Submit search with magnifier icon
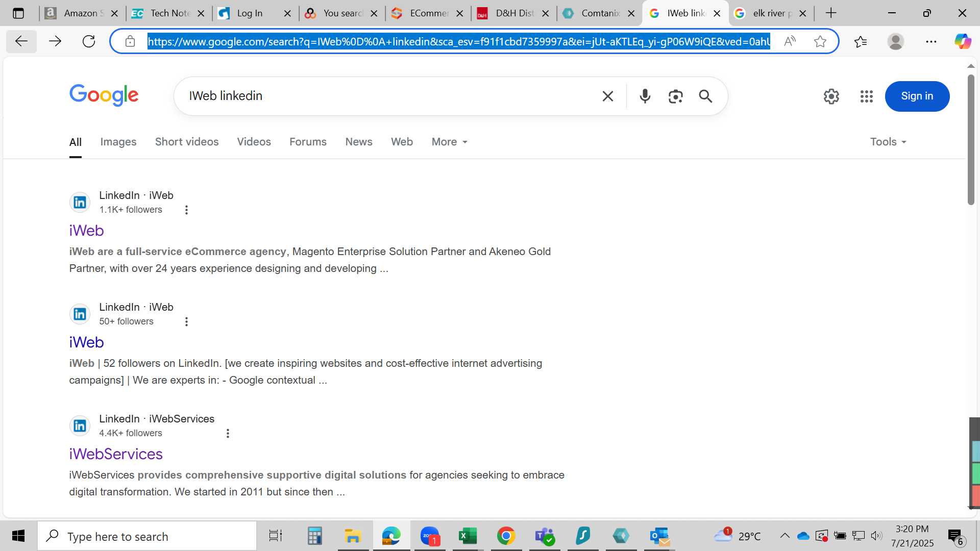 (x=705, y=96)
